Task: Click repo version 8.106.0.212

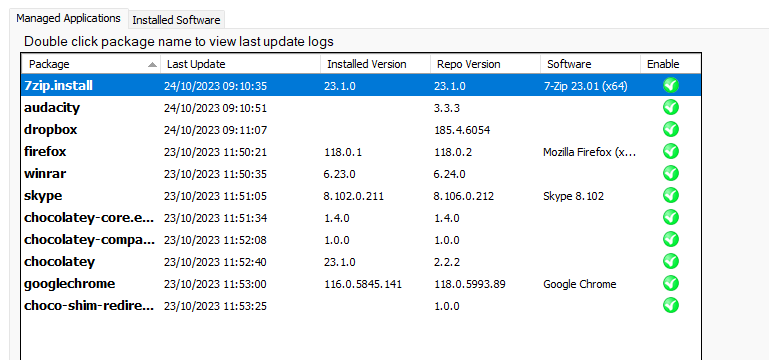Action: (x=464, y=196)
